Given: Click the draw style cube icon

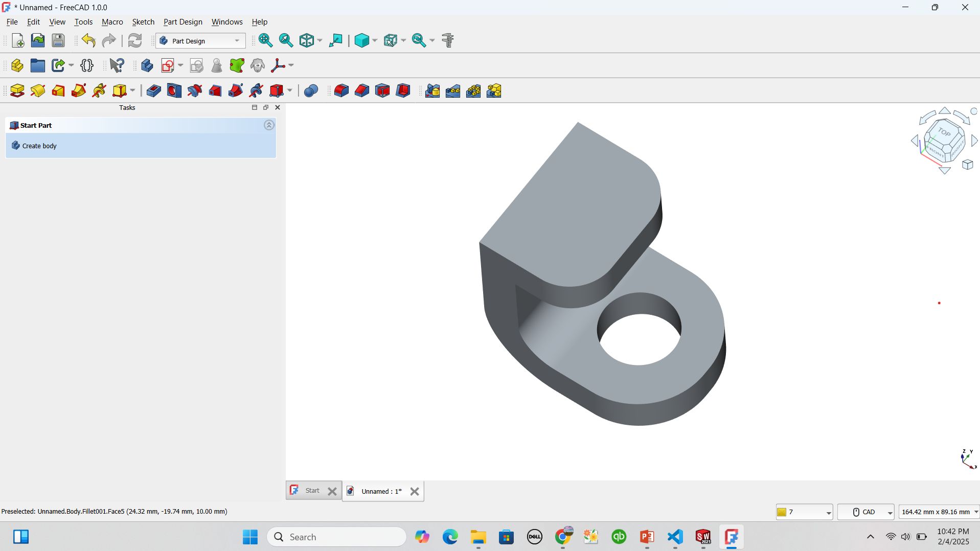Looking at the screenshot, I should click(x=362, y=40).
